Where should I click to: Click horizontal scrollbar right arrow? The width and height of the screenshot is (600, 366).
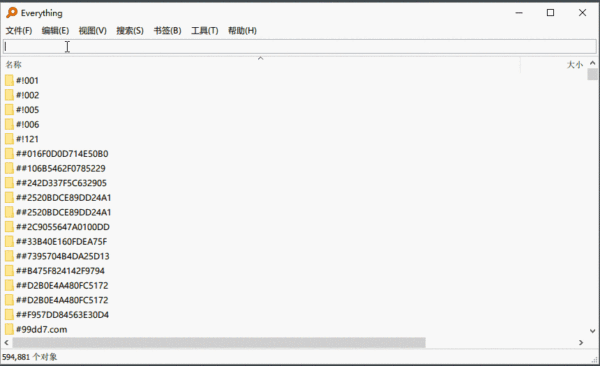coord(581,342)
